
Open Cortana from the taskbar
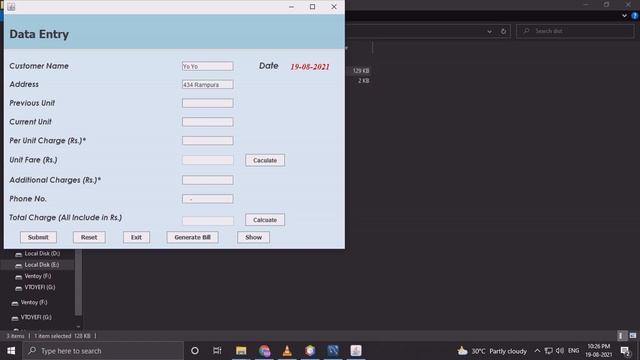195,351
